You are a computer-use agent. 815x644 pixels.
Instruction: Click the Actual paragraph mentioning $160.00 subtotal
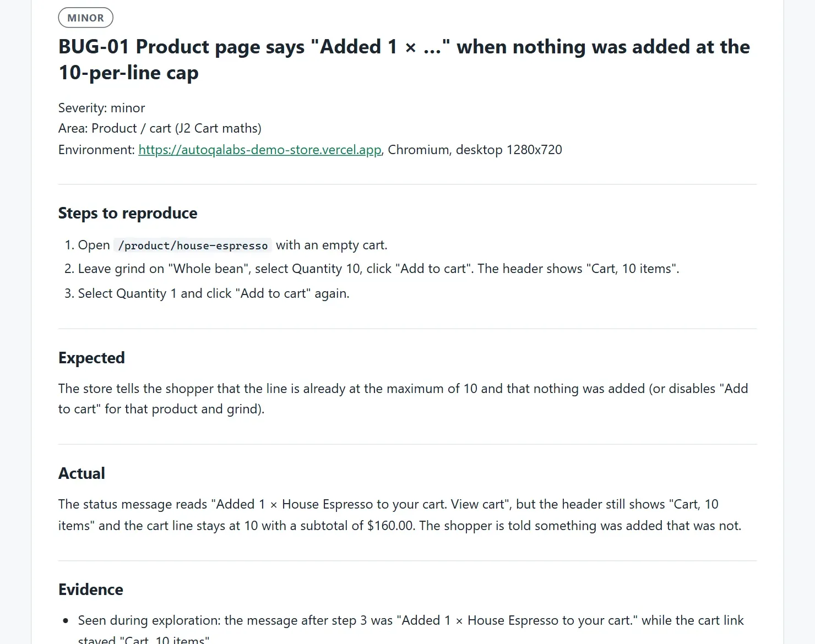(400, 515)
